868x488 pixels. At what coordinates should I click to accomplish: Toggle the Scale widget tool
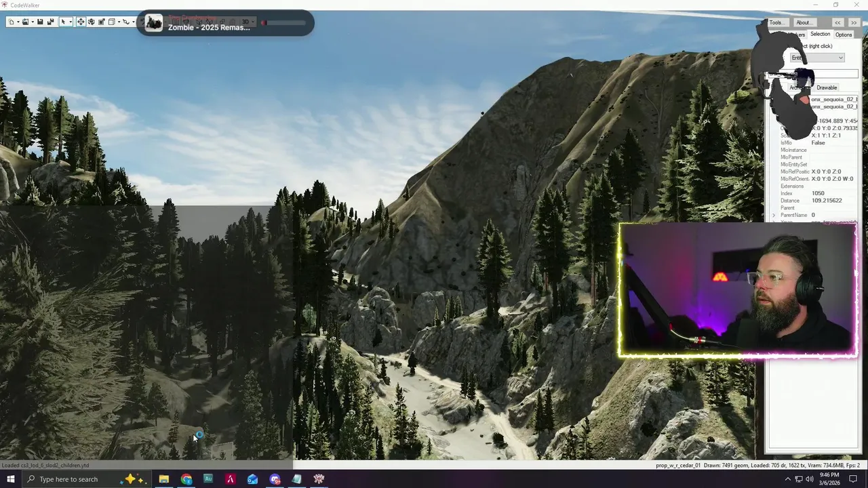(x=102, y=22)
